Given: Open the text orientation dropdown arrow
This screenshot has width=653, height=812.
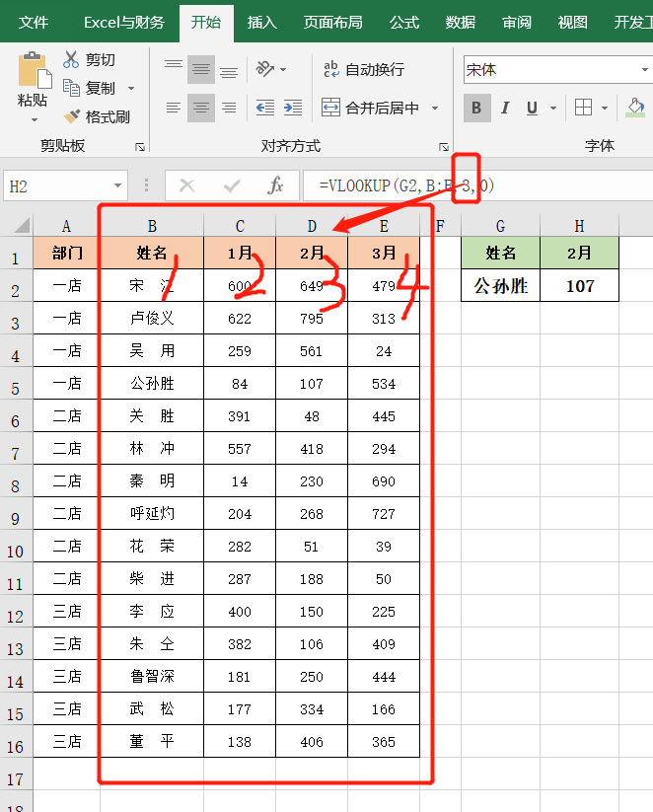Looking at the screenshot, I should [283, 69].
